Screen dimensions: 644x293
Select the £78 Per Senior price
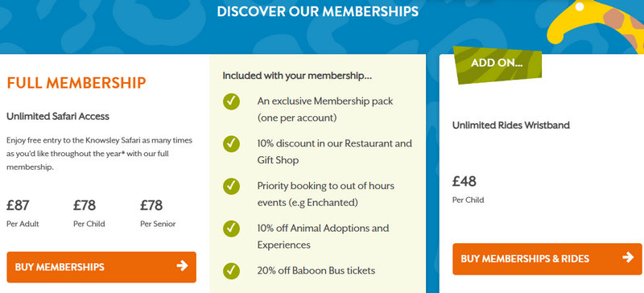pyautogui.click(x=158, y=213)
